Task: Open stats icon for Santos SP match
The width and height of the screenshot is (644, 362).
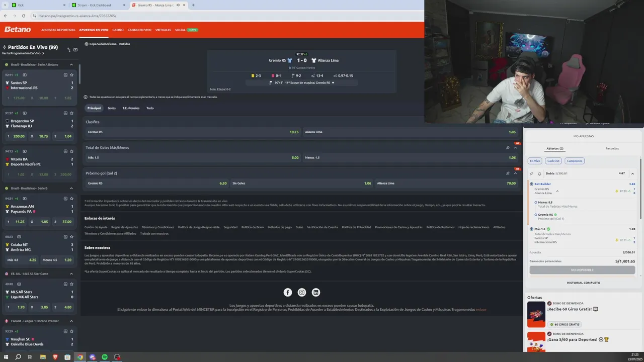Action: click(x=65, y=75)
